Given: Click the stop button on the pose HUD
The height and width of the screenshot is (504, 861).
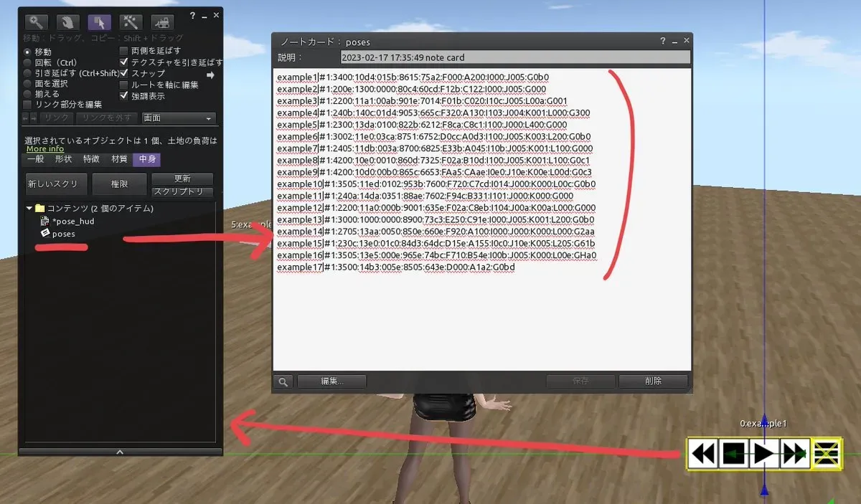Looking at the screenshot, I should click(735, 454).
